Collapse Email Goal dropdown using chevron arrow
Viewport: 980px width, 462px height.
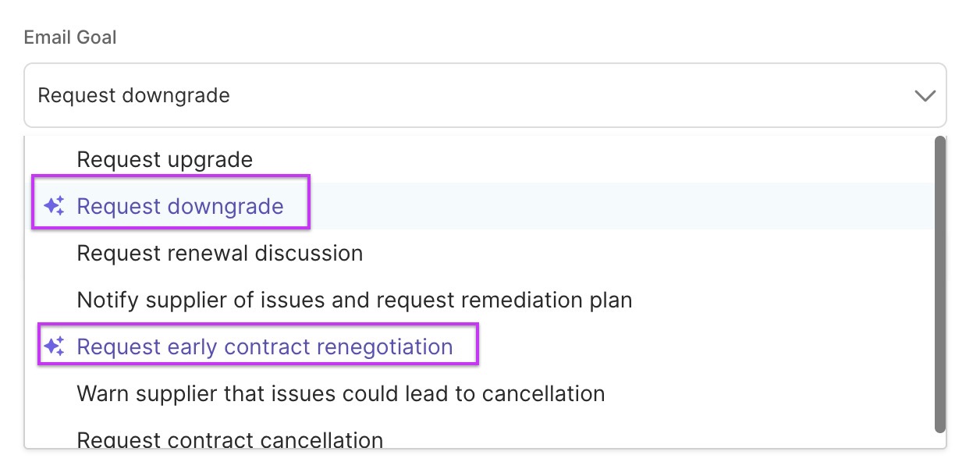click(925, 96)
